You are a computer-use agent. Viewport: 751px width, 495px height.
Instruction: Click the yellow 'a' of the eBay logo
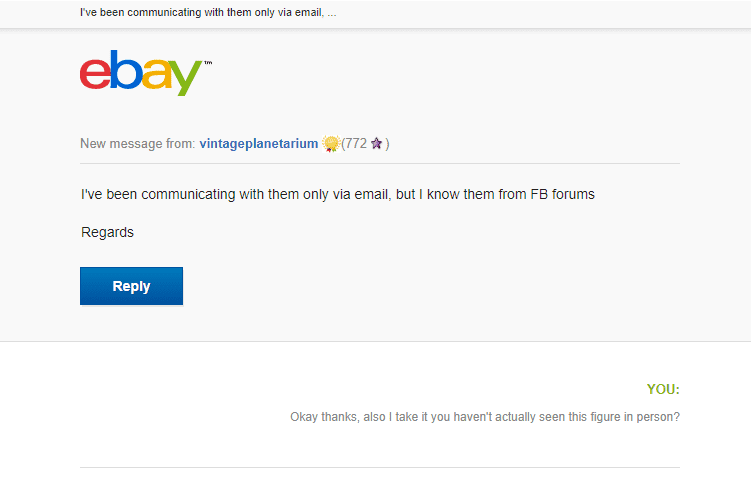coord(157,74)
